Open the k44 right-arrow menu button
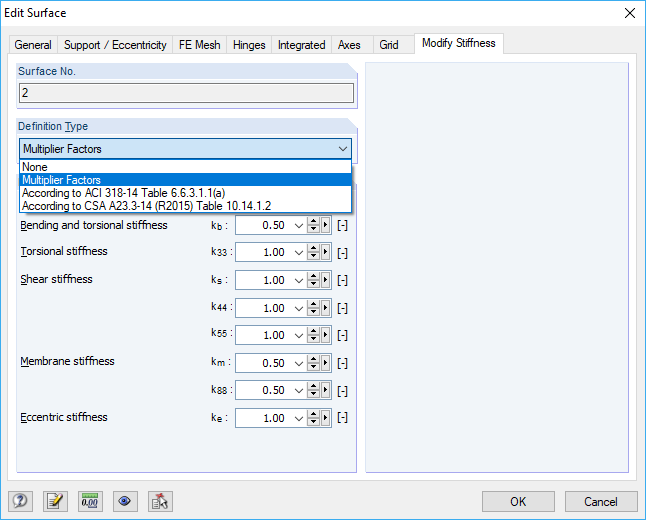646x520 pixels. pyautogui.click(x=325, y=308)
